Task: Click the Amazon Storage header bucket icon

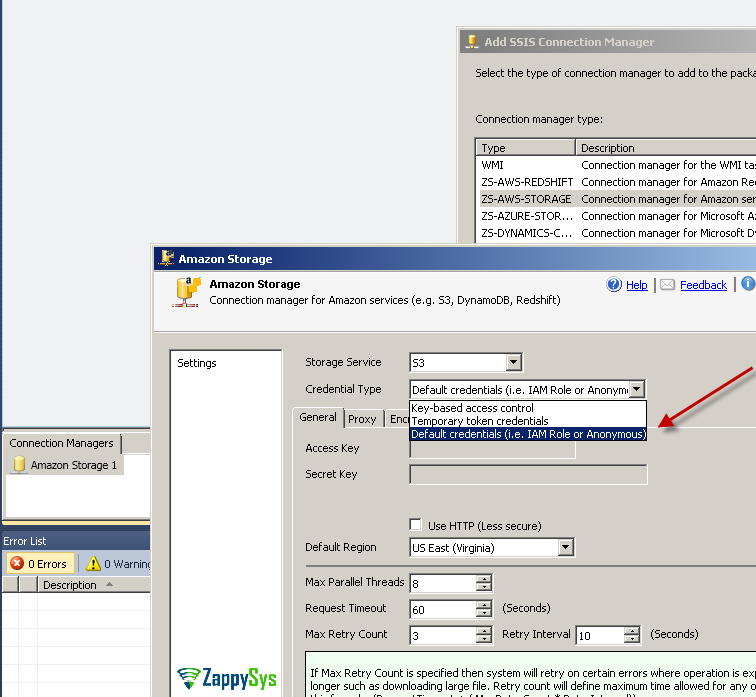Action: tap(187, 292)
